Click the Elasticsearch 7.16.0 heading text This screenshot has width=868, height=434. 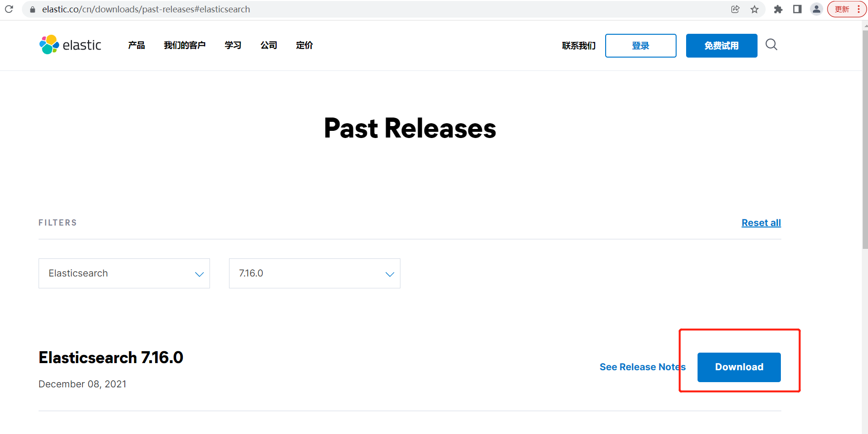(x=111, y=357)
